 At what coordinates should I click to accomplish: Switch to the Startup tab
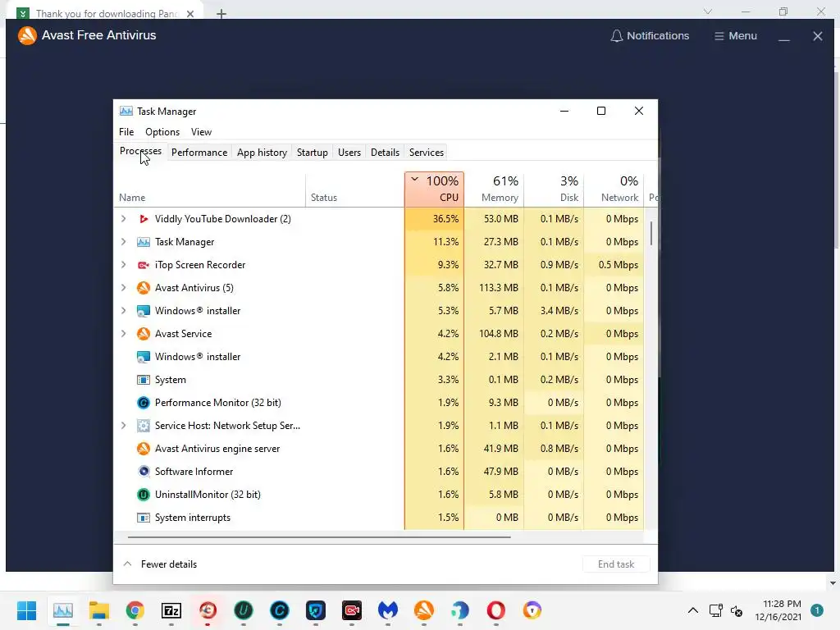[313, 153]
